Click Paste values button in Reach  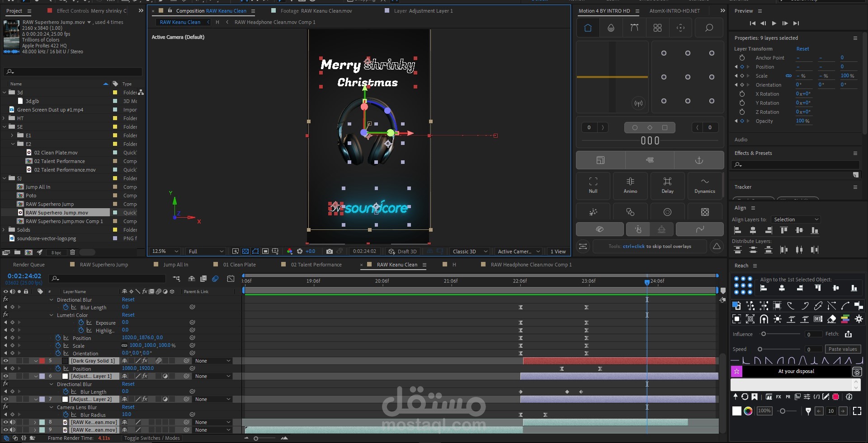(x=843, y=349)
